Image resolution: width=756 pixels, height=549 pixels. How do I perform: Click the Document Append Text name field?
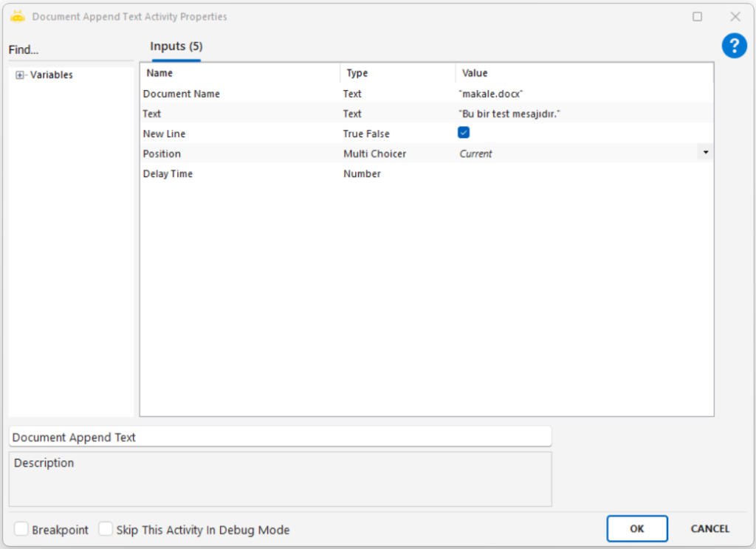tap(280, 437)
